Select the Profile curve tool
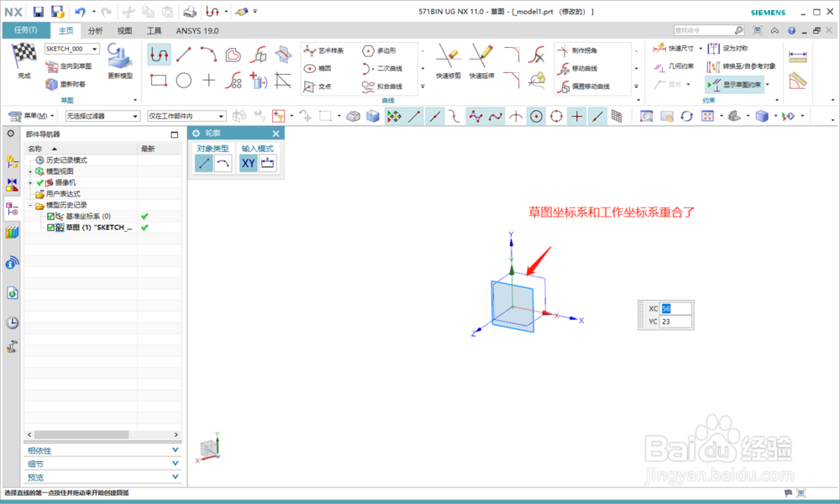The height and width of the screenshot is (504, 840). (x=159, y=55)
